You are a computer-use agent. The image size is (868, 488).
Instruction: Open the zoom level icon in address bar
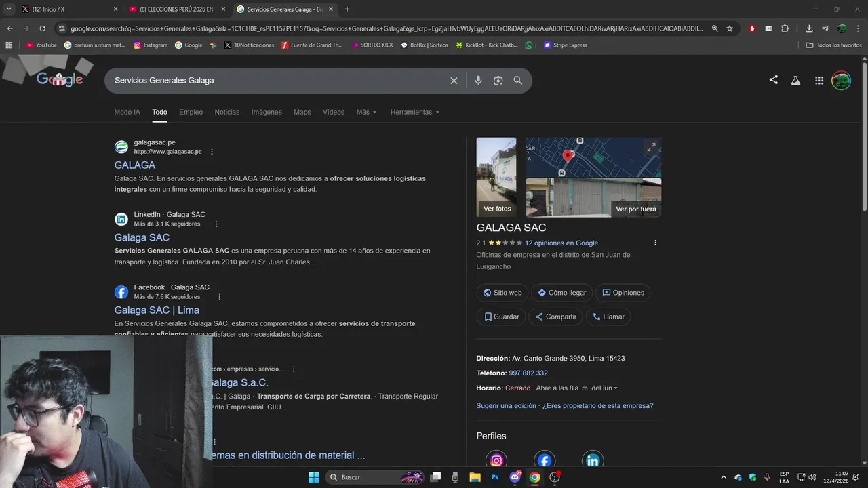(715, 28)
